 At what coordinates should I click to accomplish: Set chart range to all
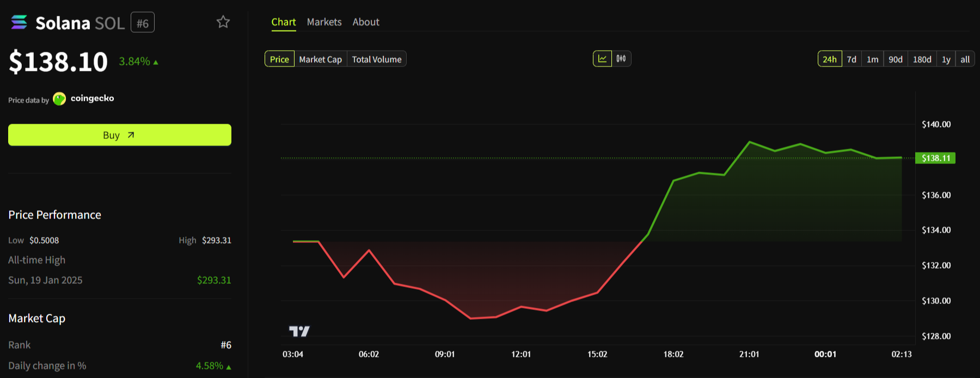tap(965, 59)
